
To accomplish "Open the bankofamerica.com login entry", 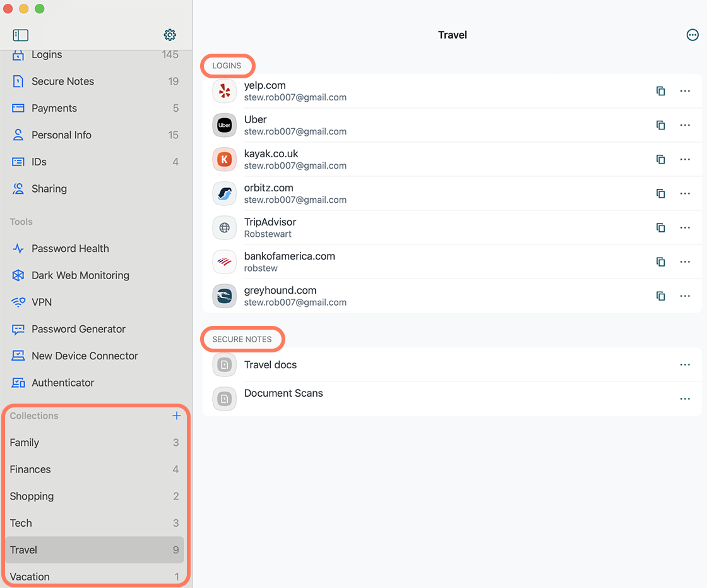I will [x=452, y=261].
